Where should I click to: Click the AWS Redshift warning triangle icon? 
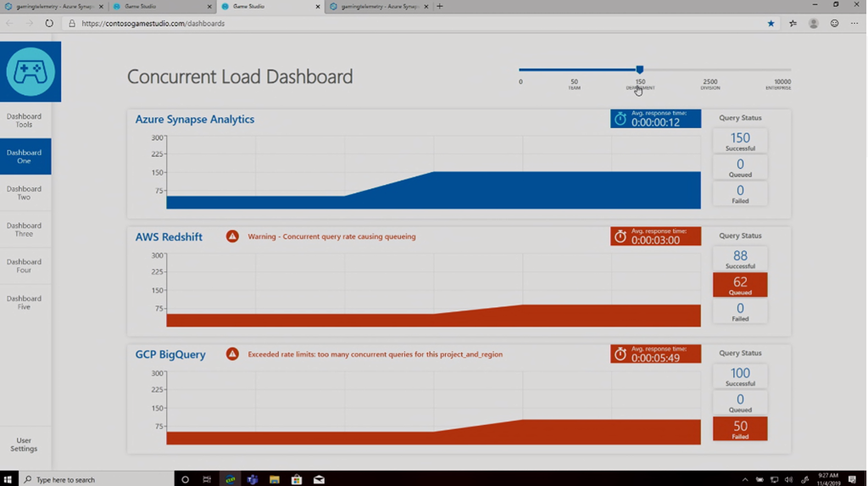click(x=232, y=237)
